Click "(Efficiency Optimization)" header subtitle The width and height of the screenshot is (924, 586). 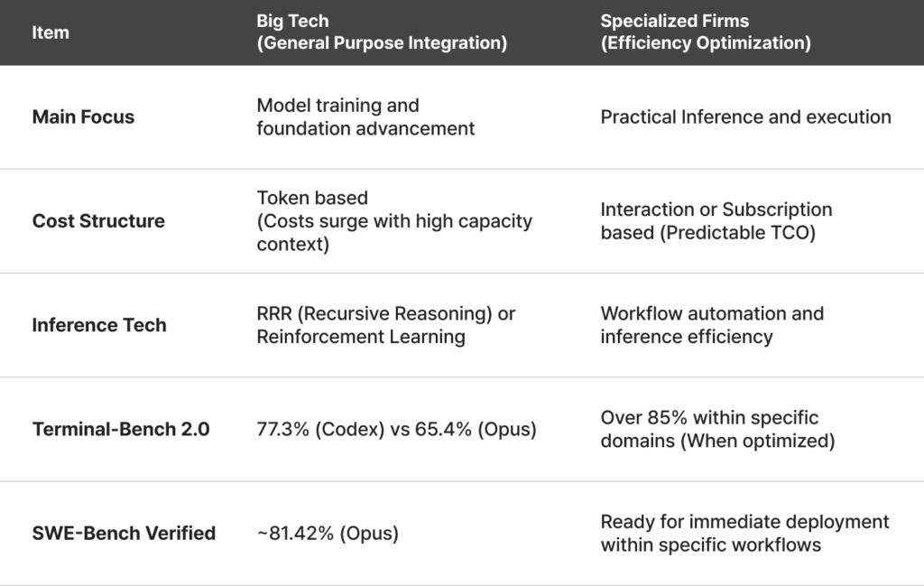point(706,43)
